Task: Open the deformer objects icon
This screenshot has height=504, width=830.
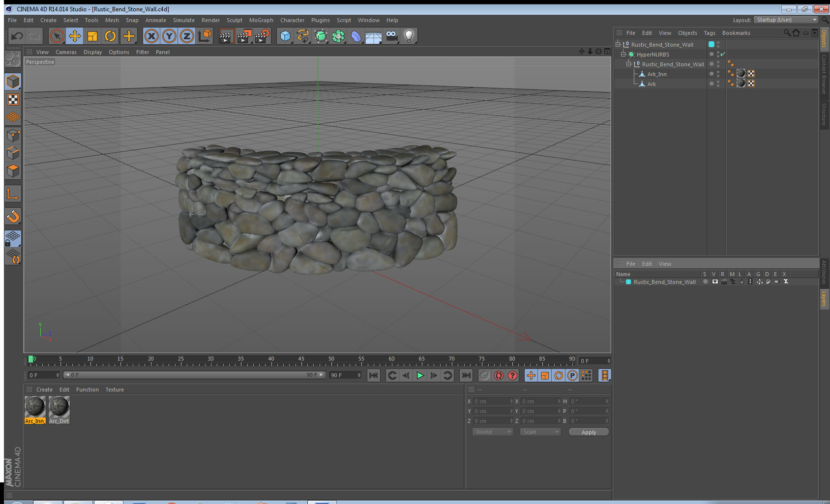Action: pyautogui.click(x=356, y=36)
